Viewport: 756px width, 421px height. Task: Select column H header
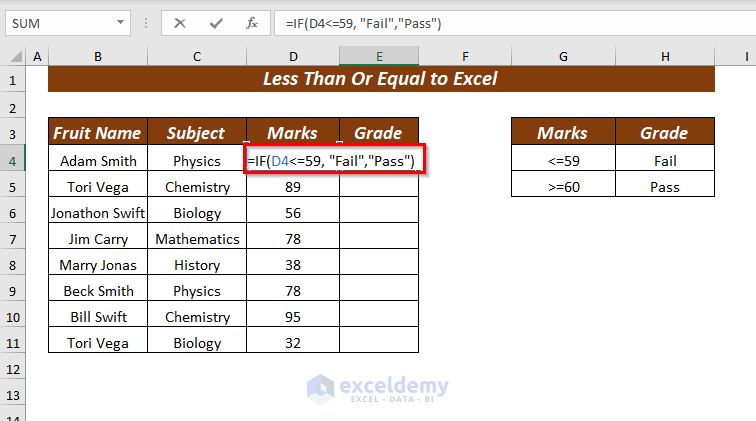point(665,56)
